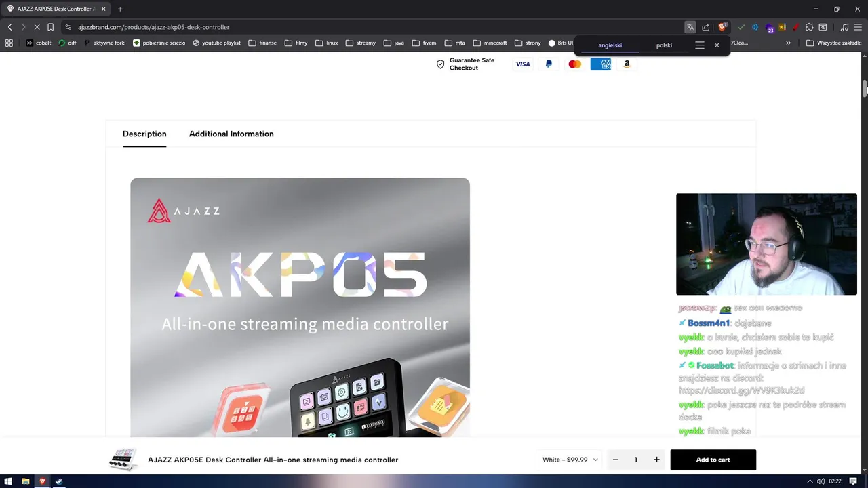Image resolution: width=868 pixels, height=488 pixels.
Task: Open the diff bookmark
Action: pyautogui.click(x=67, y=43)
